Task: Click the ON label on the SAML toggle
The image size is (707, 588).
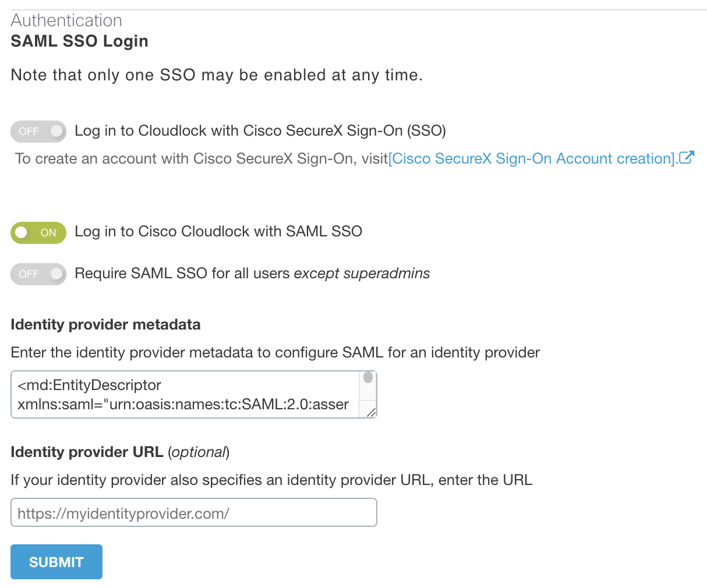Action: coord(48,232)
